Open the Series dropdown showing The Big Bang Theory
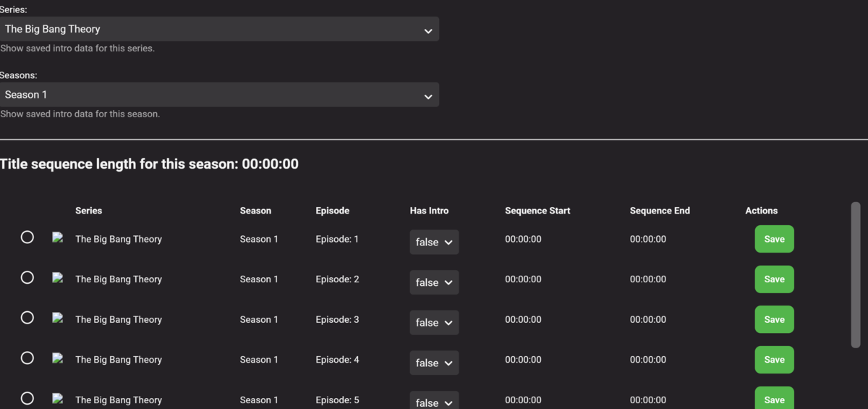This screenshot has width=868, height=409. point(219,29)
